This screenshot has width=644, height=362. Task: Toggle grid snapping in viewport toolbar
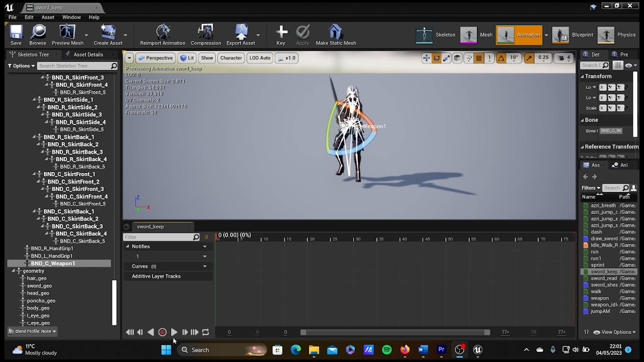tap(479, 58)
